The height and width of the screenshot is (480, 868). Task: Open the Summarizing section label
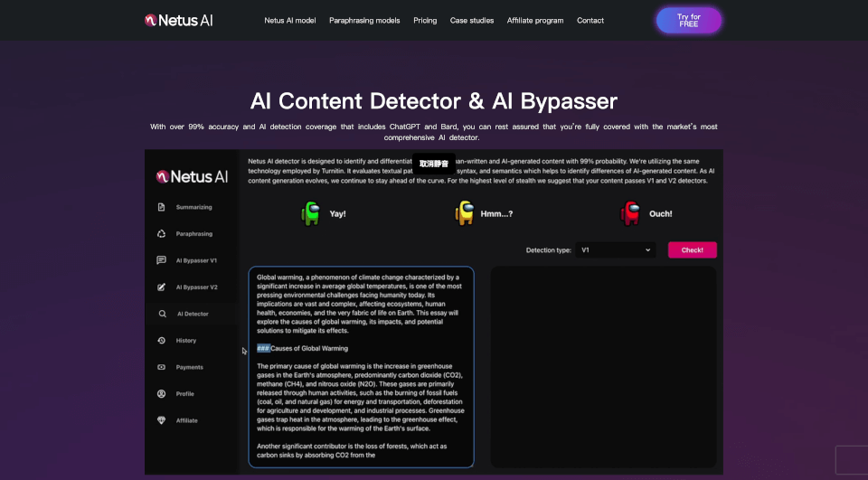pos(193,207)
